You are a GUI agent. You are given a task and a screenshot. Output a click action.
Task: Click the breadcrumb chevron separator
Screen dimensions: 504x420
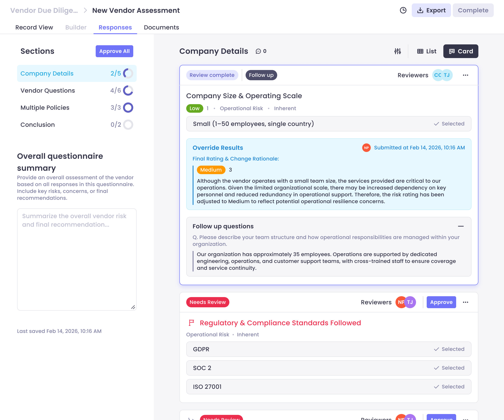click(x=85, y=10)
